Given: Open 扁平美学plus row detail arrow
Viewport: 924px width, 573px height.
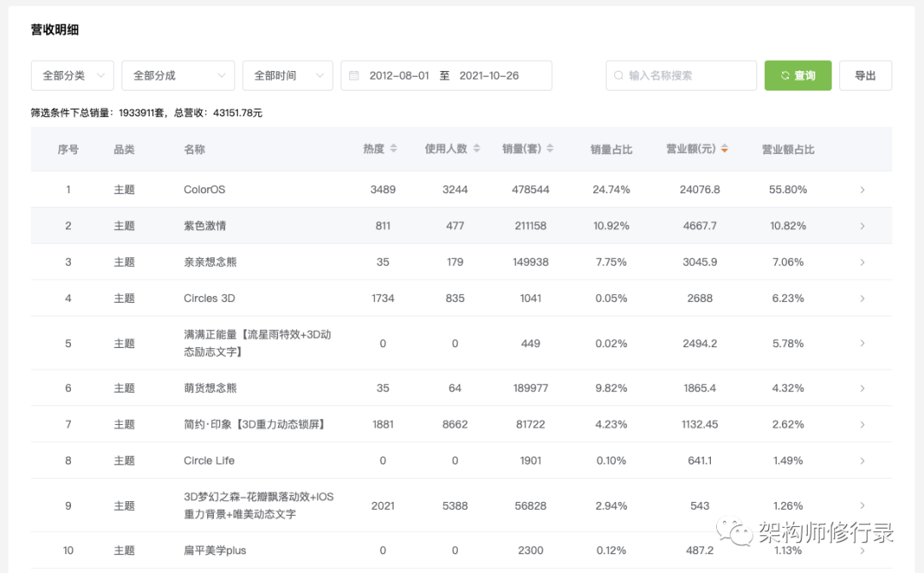Looking at the screenshot, I should tap(862, 551).
